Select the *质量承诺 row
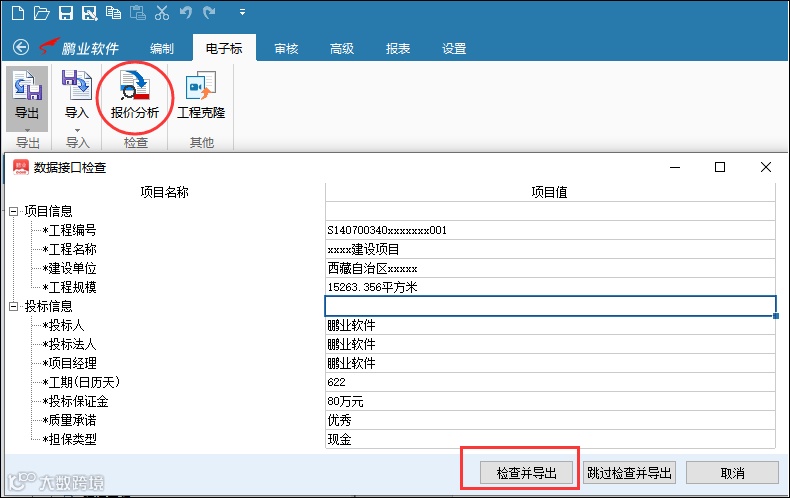Image resolution: width=790 pixels, height=498 pixels. (70, 420)
